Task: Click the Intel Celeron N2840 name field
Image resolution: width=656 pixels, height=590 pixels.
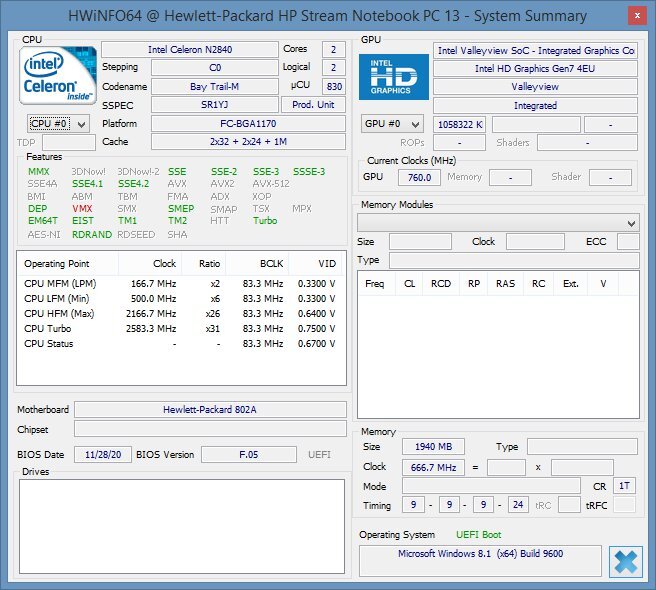Action: click(190, 49)
